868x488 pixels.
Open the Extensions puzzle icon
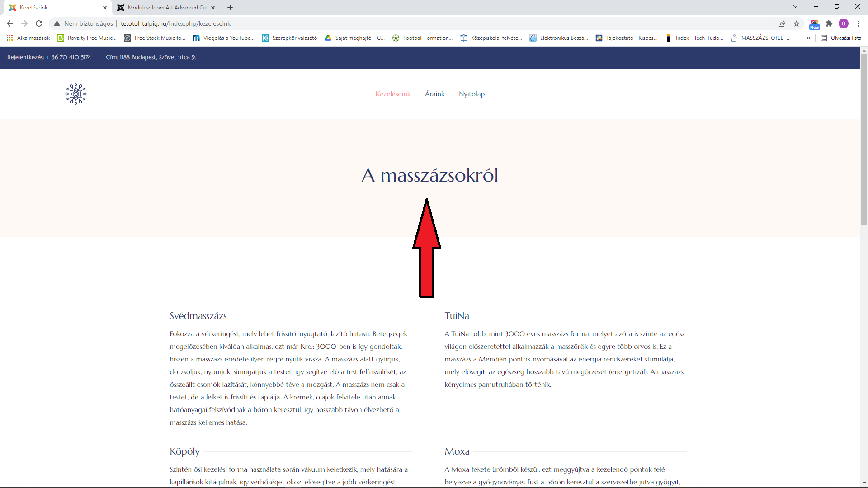coord(829,23)
